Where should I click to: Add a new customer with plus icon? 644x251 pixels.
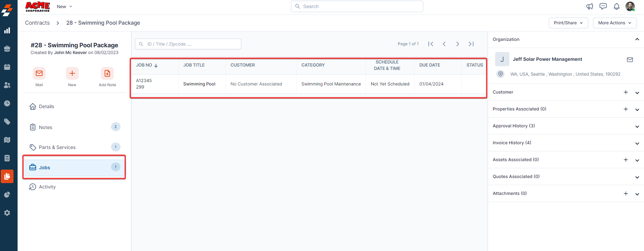(x=625, y=92)
